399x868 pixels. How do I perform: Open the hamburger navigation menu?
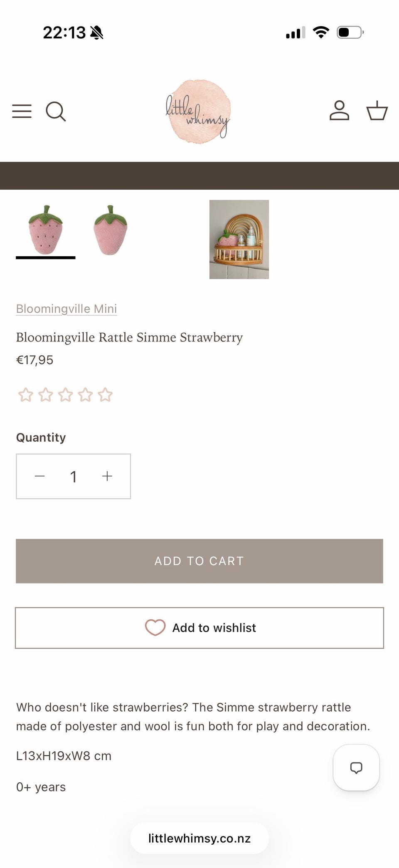[x=22, y=111]
